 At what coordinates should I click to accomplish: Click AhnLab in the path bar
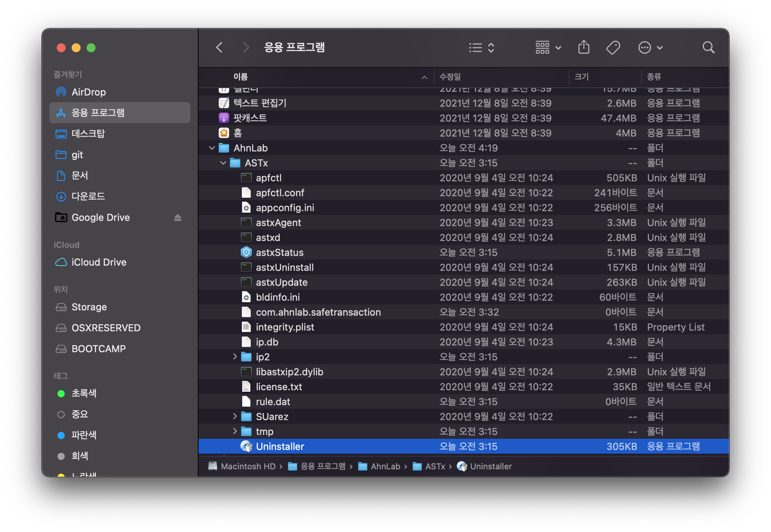(385, 466)
